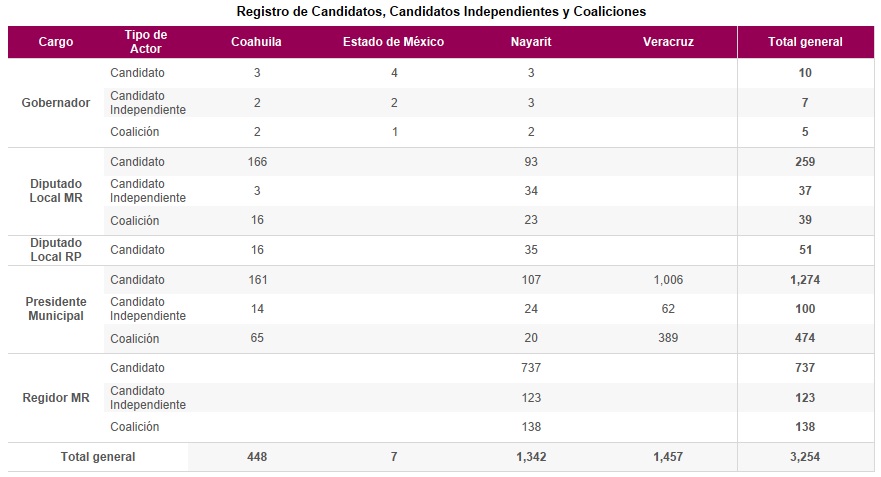
Task: Click the Total general column header
Action: pos(805,42)
